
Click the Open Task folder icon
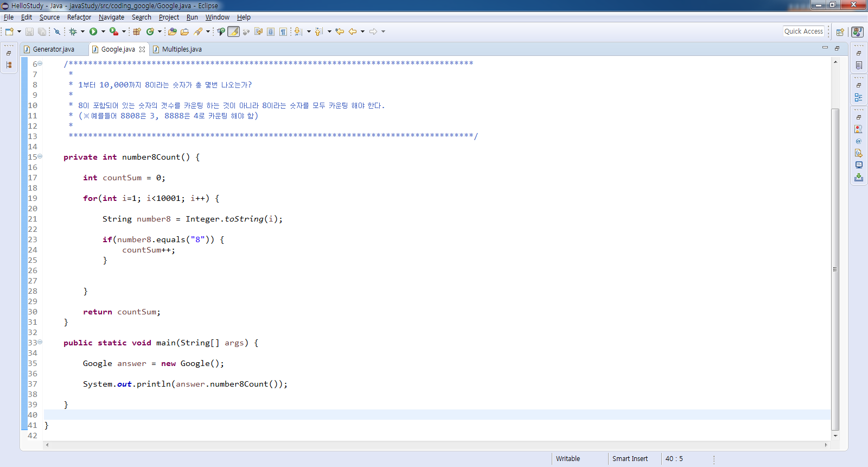(184, 31)
